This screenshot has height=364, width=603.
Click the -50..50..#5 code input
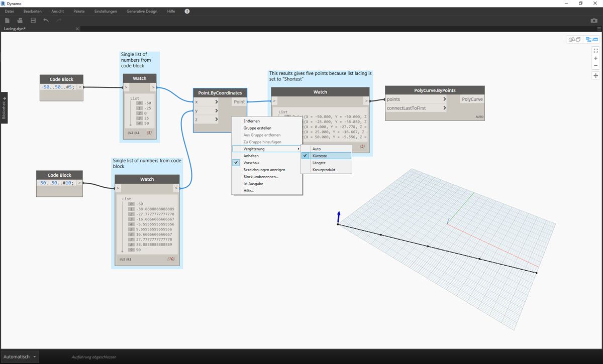[x=58, y=87]
